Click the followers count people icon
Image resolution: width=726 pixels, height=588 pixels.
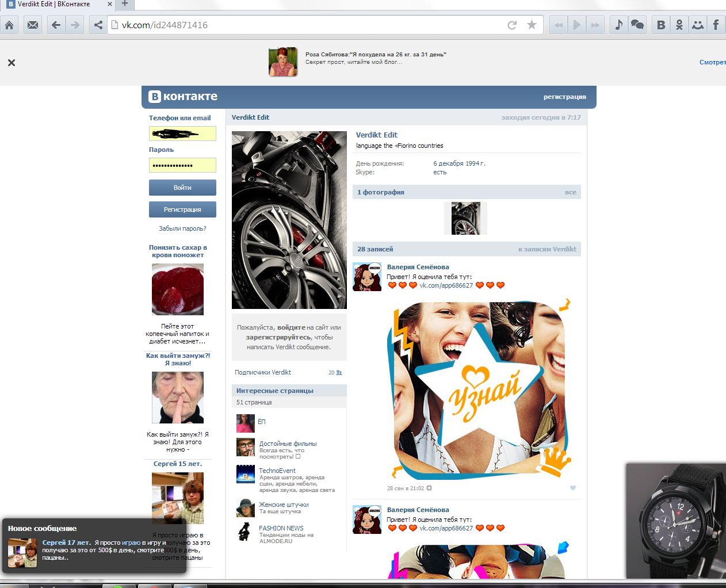339,373
